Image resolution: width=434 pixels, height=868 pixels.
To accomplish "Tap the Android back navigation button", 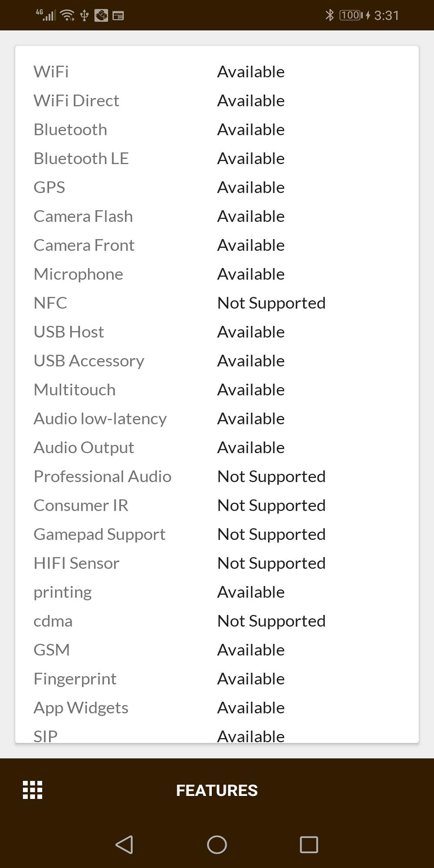I will 125,845.
